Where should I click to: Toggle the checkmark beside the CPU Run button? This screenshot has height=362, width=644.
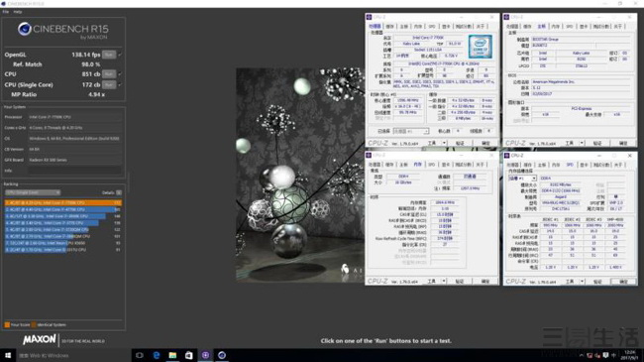(120, 74)
